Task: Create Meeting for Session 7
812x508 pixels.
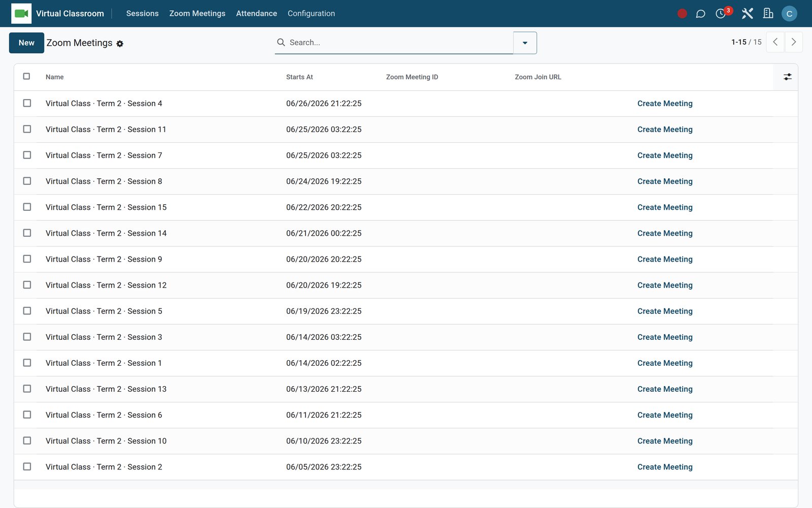Action: [x=665, y=155]
